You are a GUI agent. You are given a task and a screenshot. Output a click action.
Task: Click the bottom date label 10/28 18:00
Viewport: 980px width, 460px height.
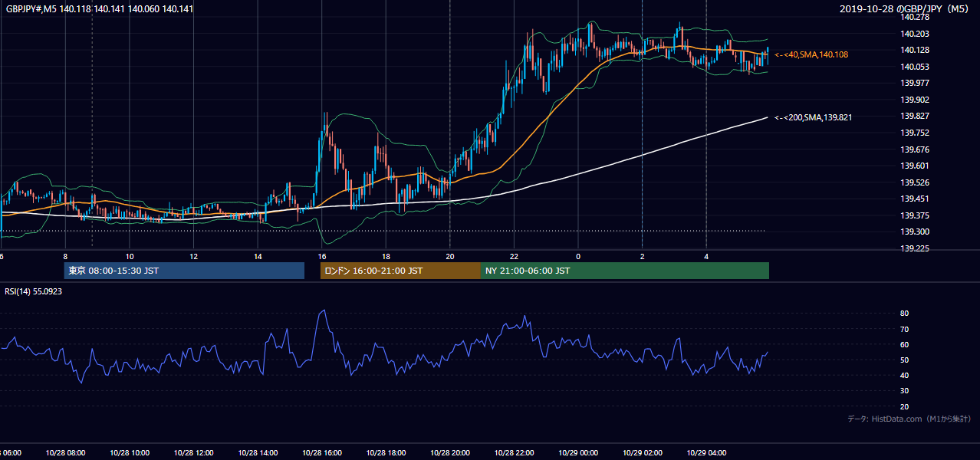click(x=386, y=453)
